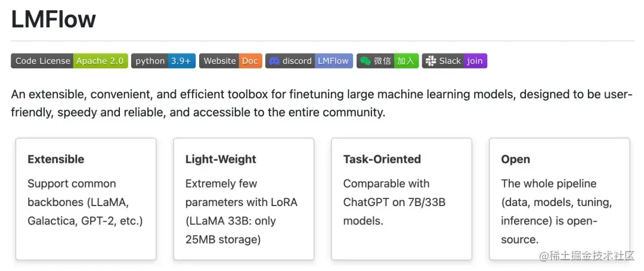
Task: Click the orange Doc label on Website badge
Action: point(250,61)
